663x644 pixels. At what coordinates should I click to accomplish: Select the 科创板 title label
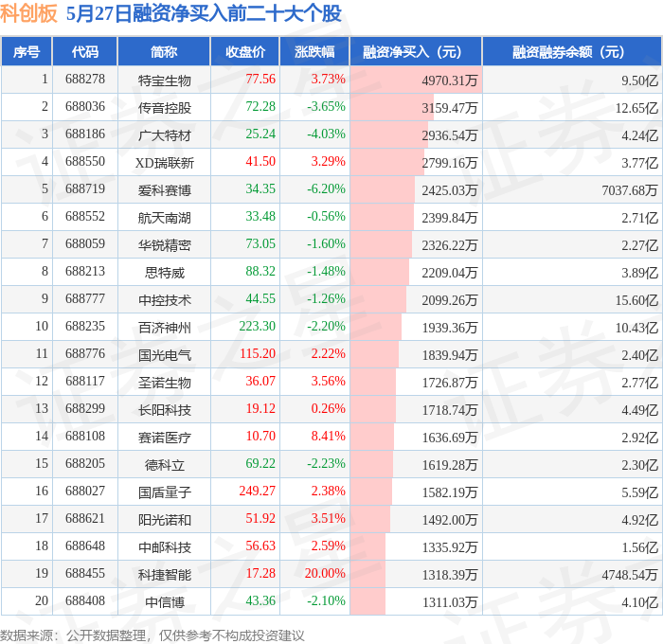[x=28, y=13]
